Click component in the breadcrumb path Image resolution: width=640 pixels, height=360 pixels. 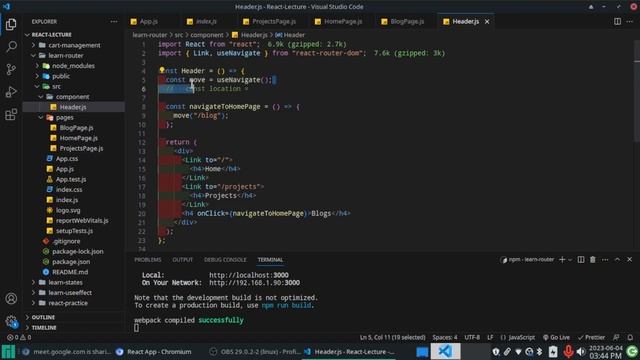pyautogui.click(x=207, y=35)
